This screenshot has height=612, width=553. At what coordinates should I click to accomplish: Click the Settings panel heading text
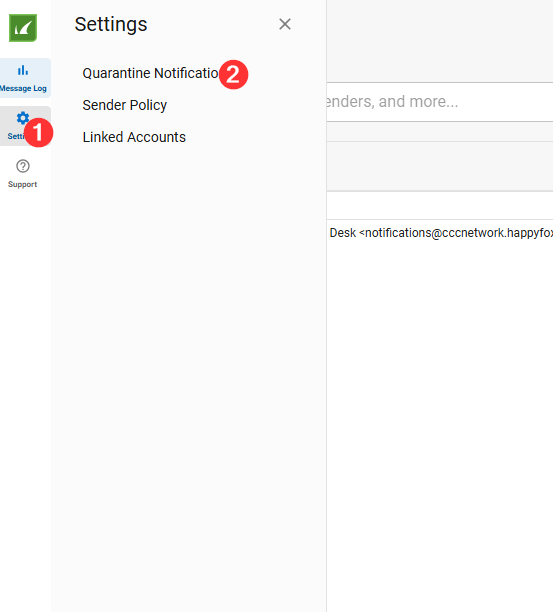(x=111, y=25)
